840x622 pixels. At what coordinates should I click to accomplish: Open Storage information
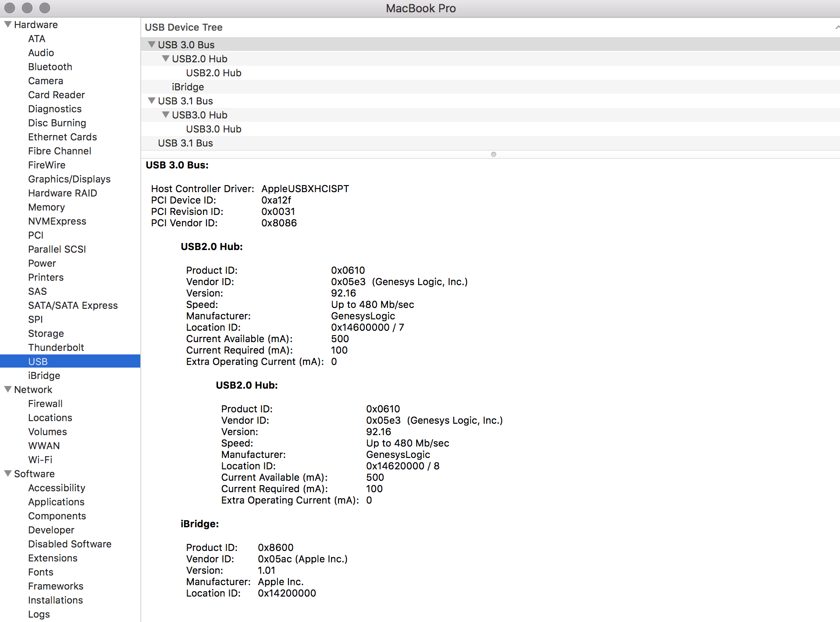coord(46,333)
